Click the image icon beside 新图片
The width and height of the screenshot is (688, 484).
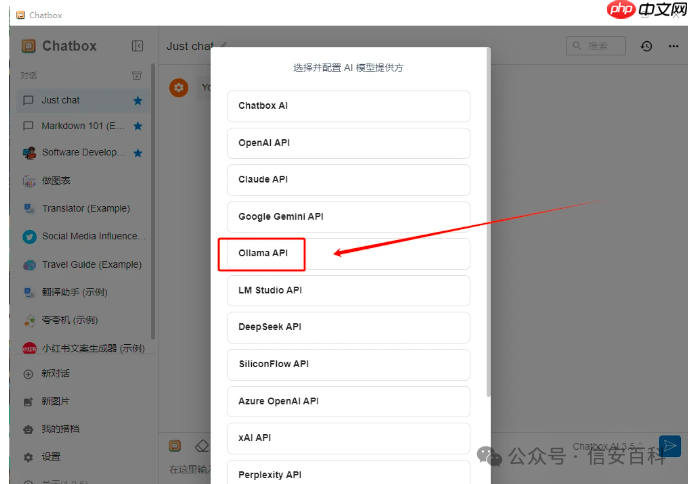[x=28, y=402]
